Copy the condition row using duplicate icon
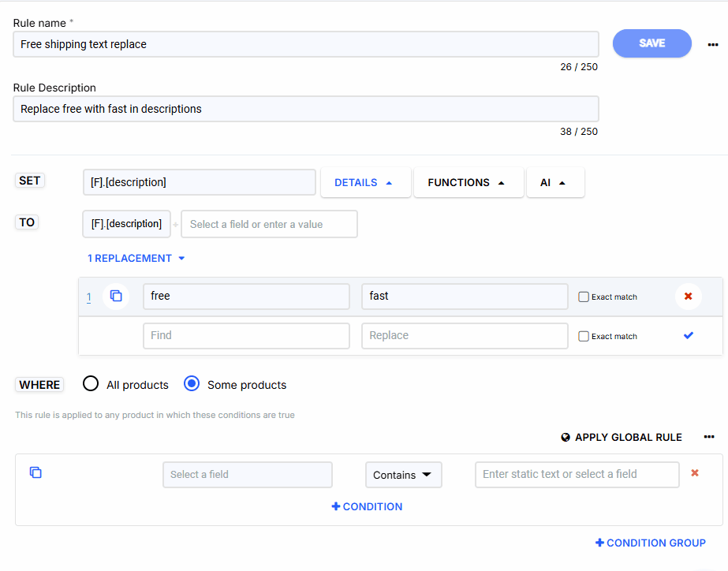728x571 pixels. pos(35,472)
